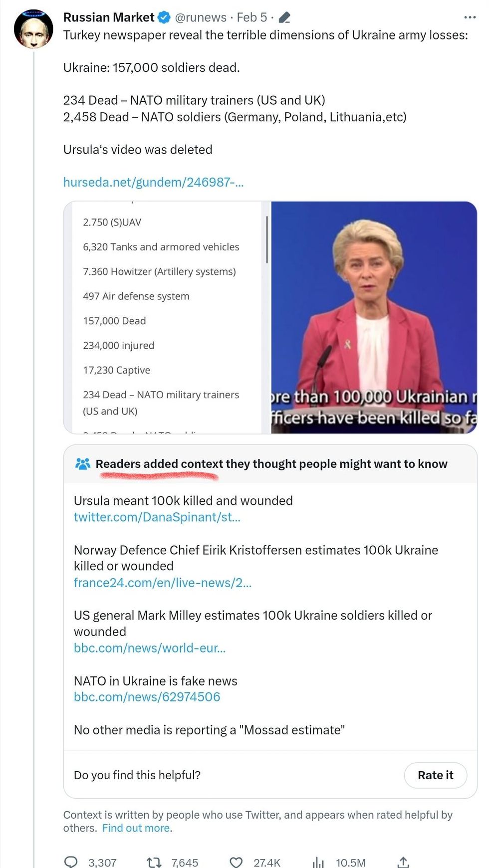Screen dimensions: 489x868
Task: Click Russian Market's profile avatar
Action: tap(32, 29)
